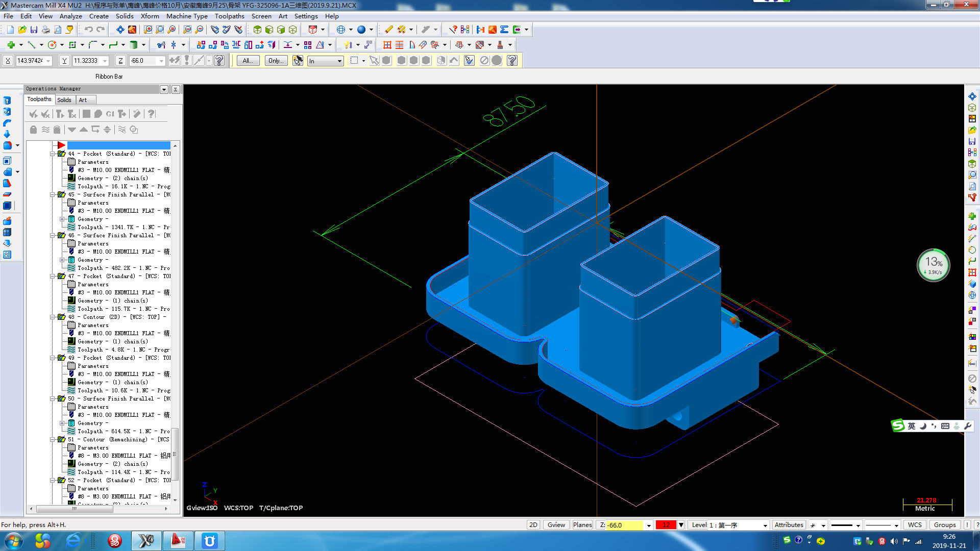Click the Sigma icon in top toolbar
The image size is (980, 551).
(x=504, y=30)
